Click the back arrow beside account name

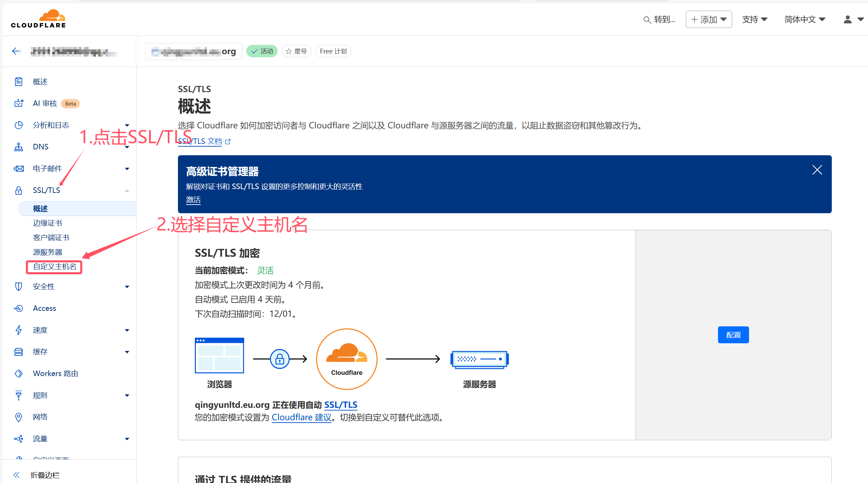(16, 51)
